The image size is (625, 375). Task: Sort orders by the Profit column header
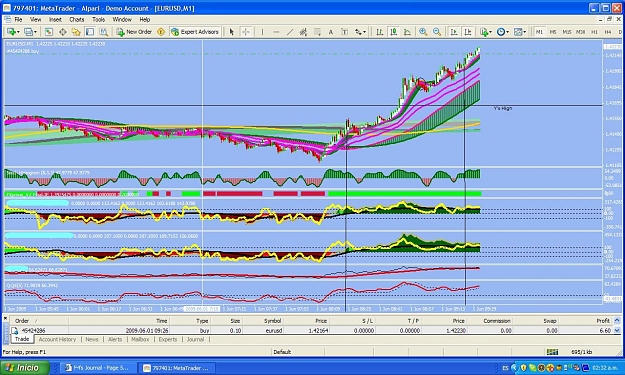click(x=603, y=321)
